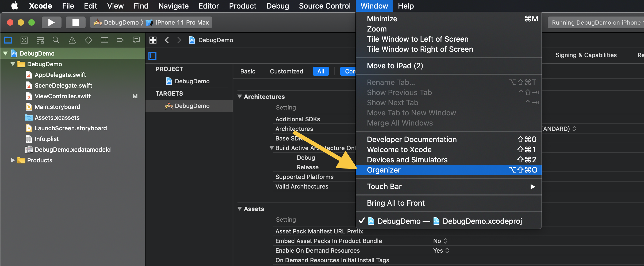Choose Zoom in Window menu

(x=449, y=29)
